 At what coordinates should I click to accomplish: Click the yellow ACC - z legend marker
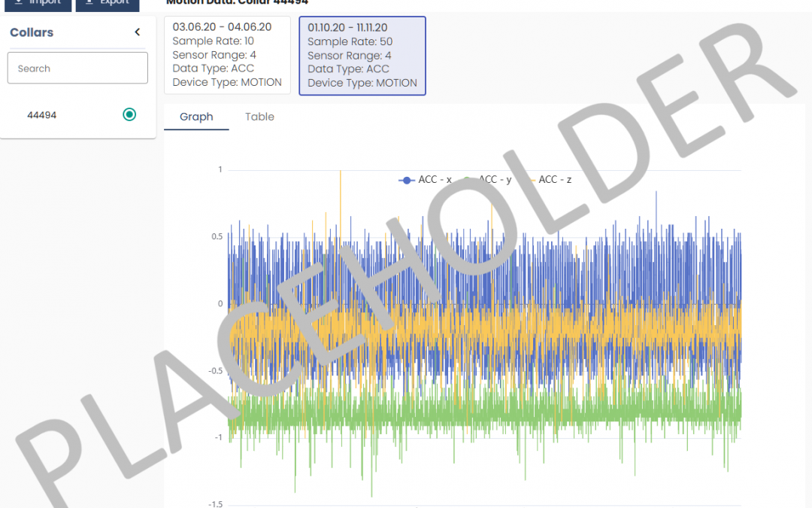(528, 180)
